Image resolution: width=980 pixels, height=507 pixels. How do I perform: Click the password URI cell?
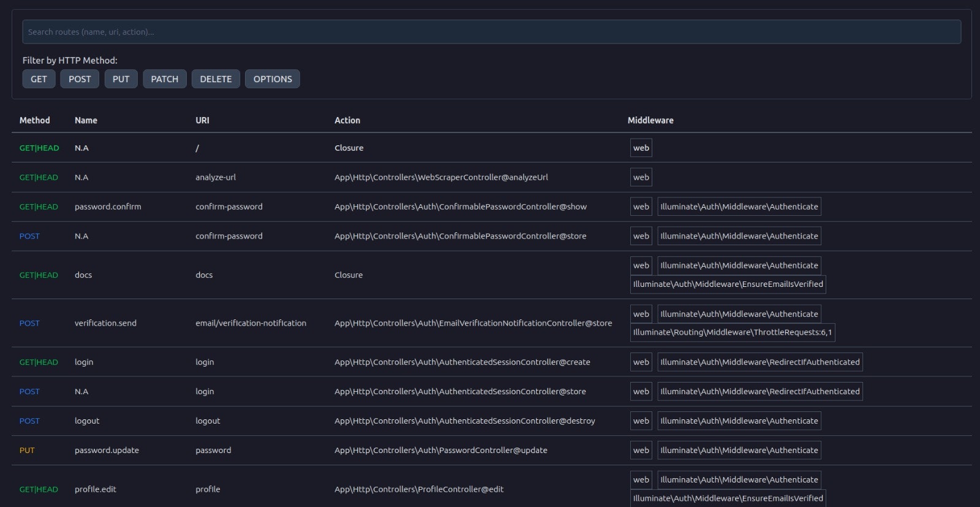[x=213, y=451]
